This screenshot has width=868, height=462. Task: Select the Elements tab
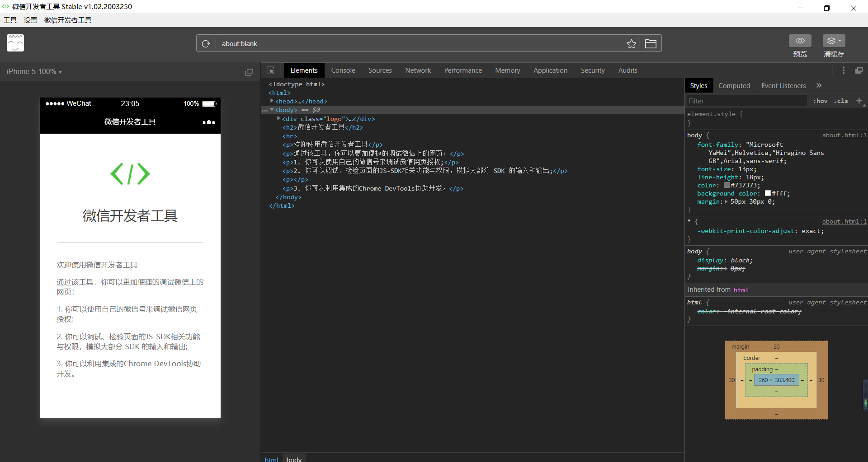tap(304, 70)
